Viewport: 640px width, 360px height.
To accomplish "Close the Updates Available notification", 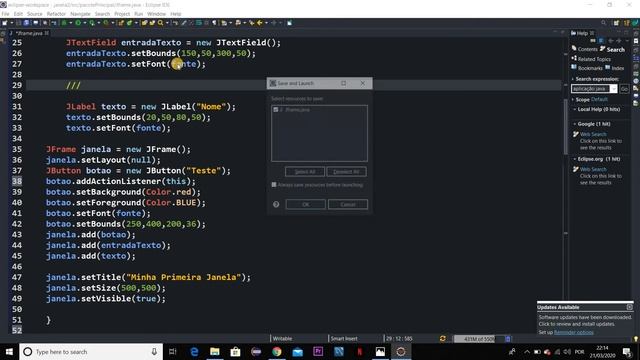I will (629, 307).
